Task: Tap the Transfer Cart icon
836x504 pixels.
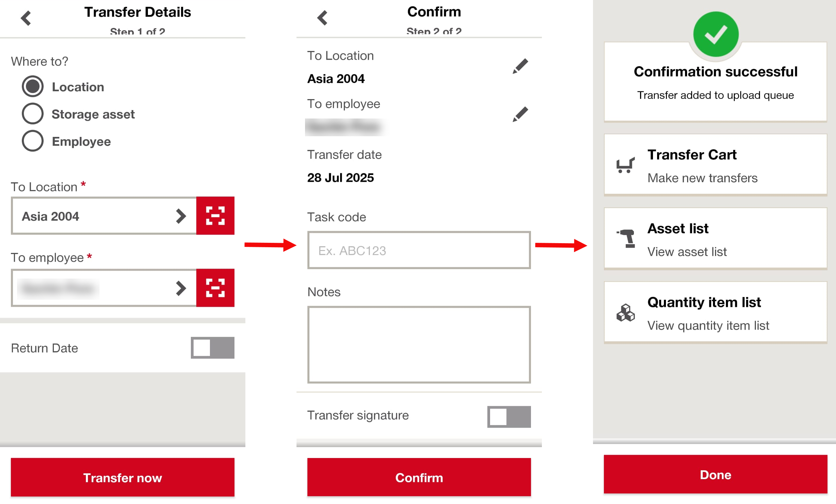Action: pos(625,165)
